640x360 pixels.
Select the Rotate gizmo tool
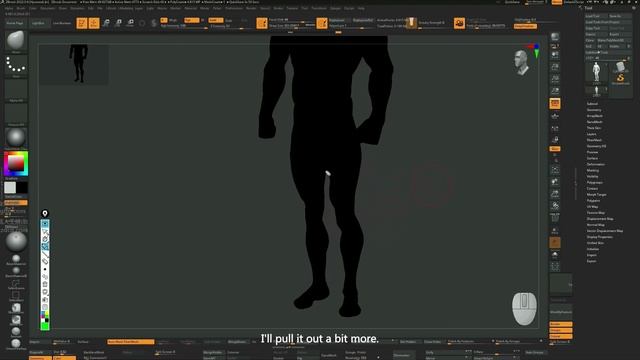[x=131, y=23]
